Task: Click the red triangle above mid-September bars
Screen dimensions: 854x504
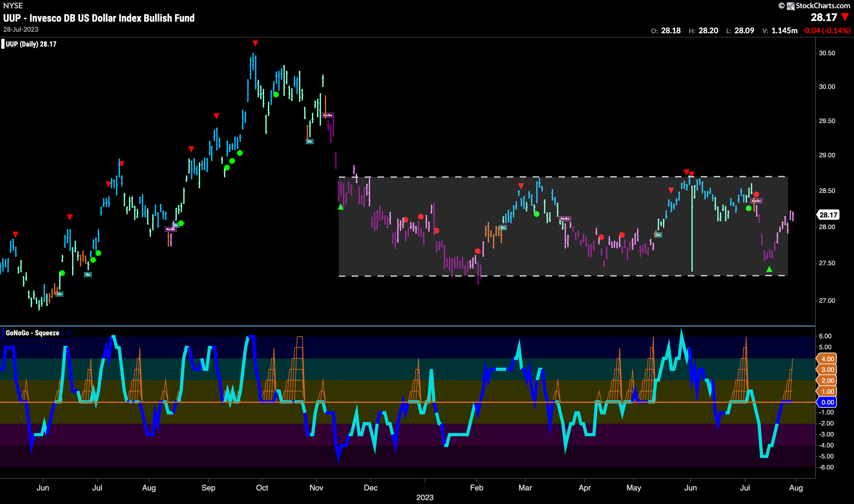Action: tap(216, 116)
